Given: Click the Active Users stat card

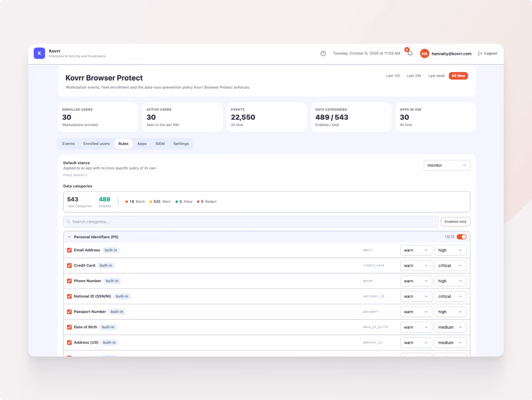Looking at the screenshot, I should click(182, 117).
